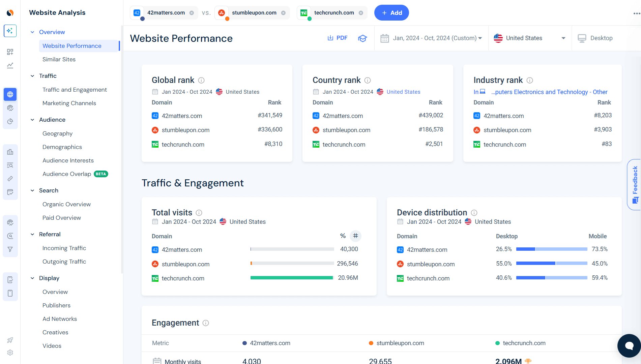Collapse the Traffic section
This screenshot has height=364, width=641.
[x=32, y=76]
